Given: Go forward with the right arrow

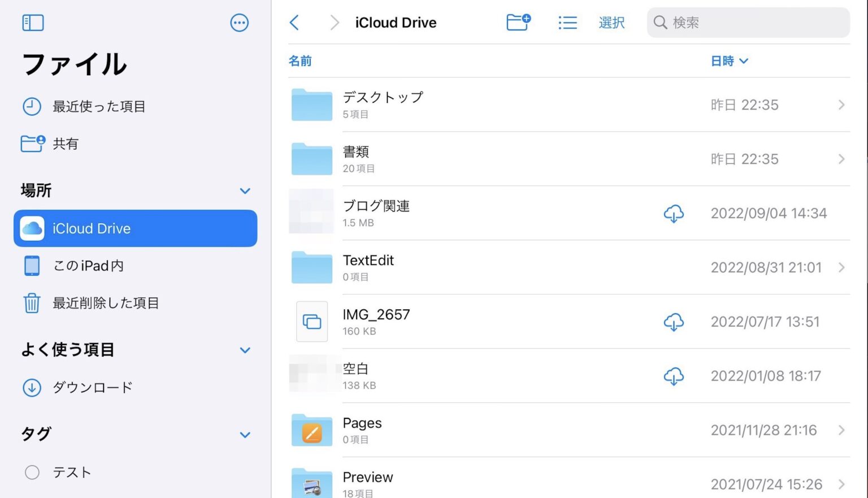Looking at the screenshot, I should [x=335, y=23].
